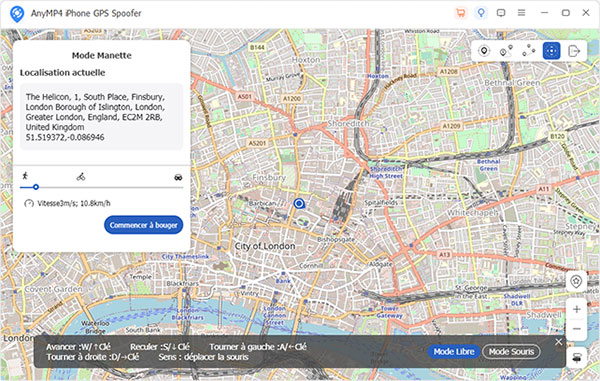Set speed to cycling icon
This screenshot has height=381, width=600.
[81, 177]
